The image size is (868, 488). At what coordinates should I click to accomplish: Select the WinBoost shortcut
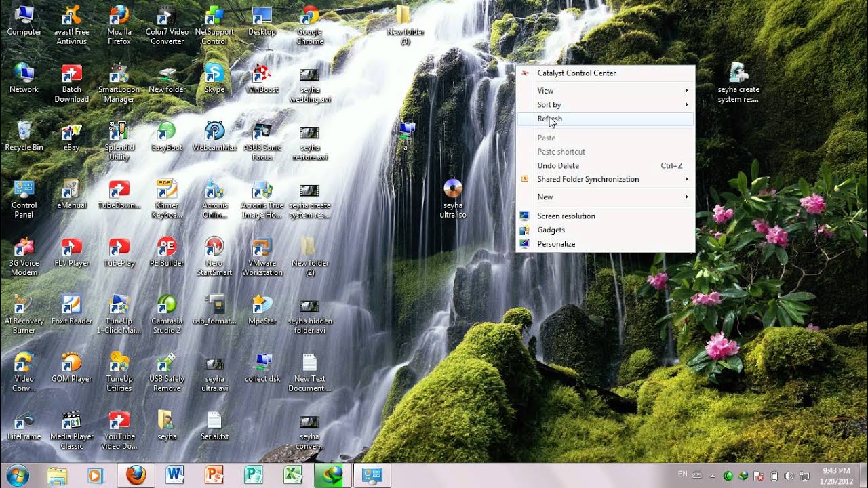262,78
